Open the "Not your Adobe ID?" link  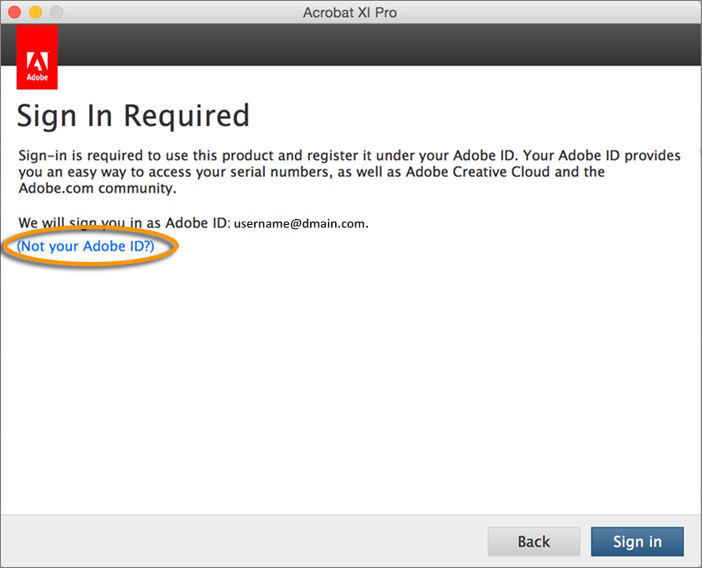(x=85, y=245)
